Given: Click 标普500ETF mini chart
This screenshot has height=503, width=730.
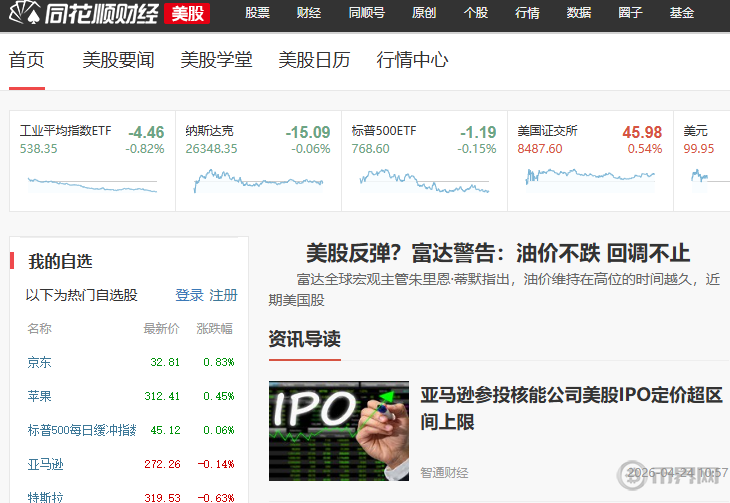Looking at the screenshot, I should [424, 181].
